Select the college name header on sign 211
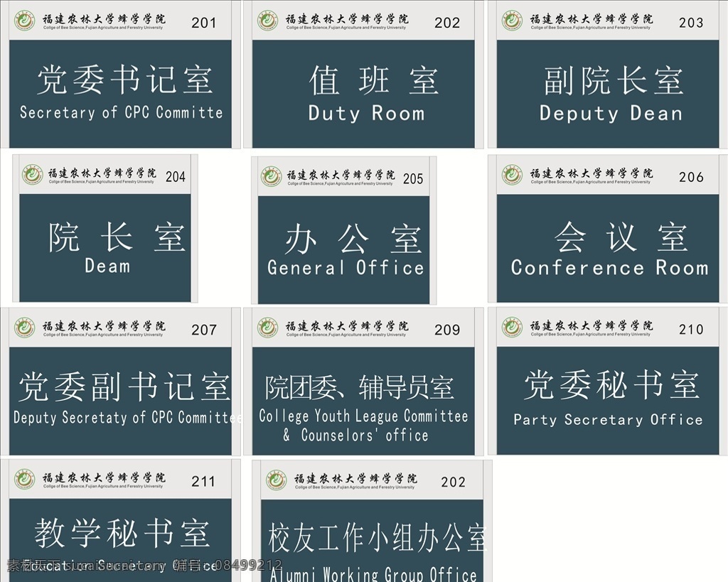This screenshot has height=582, width=728. coord(104,480)
